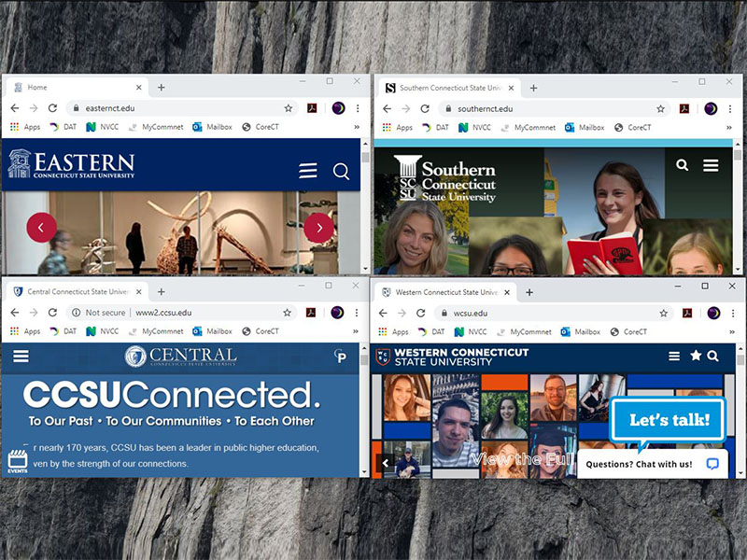Go to previous slide on Eastern carousel
The image size is (747, 560).
pyautogui.click(x=41, y=228)
